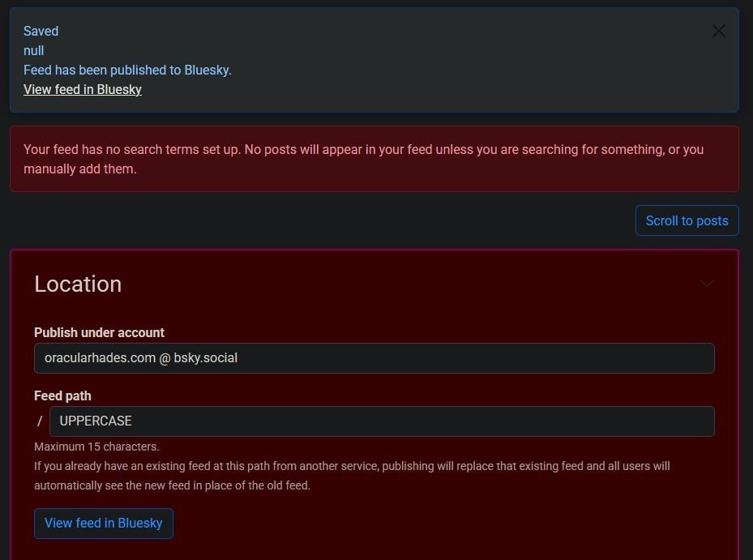This screenshot has width=753, height=560.
Task: Click the slash before the feed path field
Action: (39, 421)
